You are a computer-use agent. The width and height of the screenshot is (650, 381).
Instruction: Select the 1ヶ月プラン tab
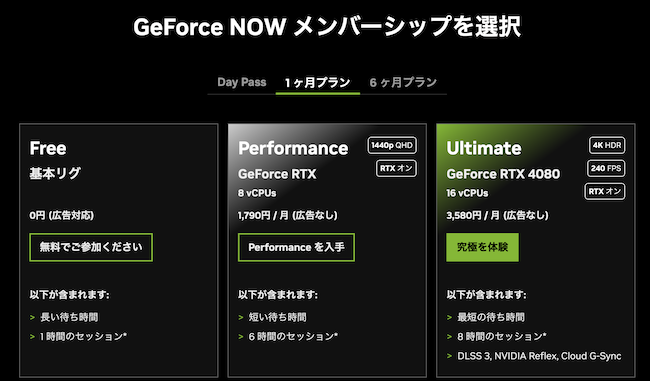(318, 83)
